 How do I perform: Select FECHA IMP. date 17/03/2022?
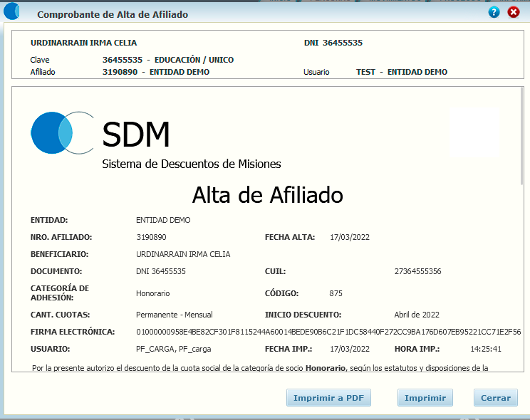tap(350, 349)
